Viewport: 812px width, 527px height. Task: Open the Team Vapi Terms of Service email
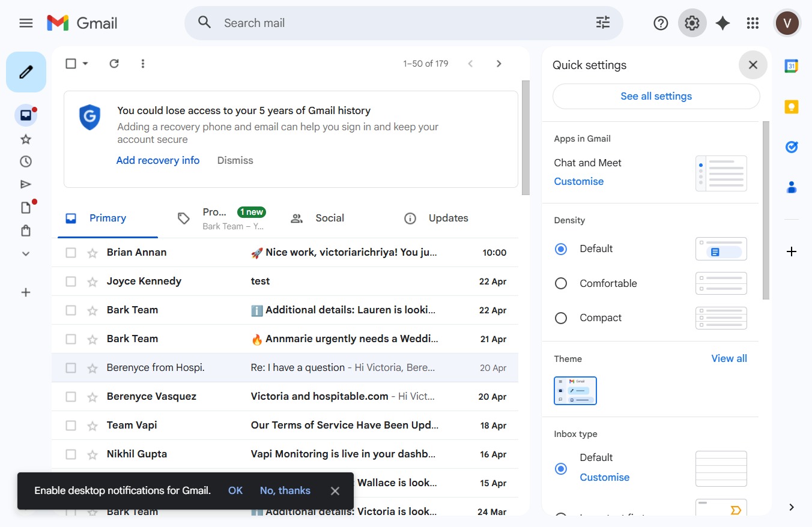pos(285,426)
